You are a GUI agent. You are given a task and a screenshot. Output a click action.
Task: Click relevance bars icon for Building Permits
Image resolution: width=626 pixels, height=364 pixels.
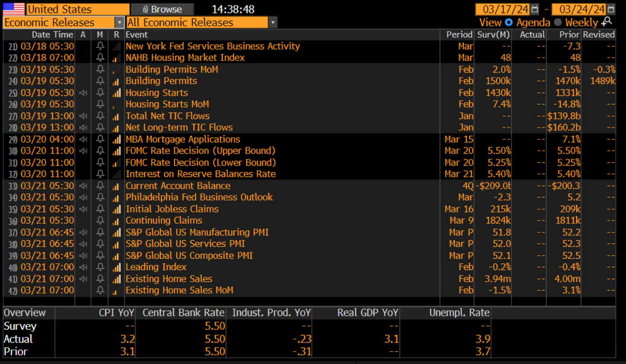tap(116, 81)
